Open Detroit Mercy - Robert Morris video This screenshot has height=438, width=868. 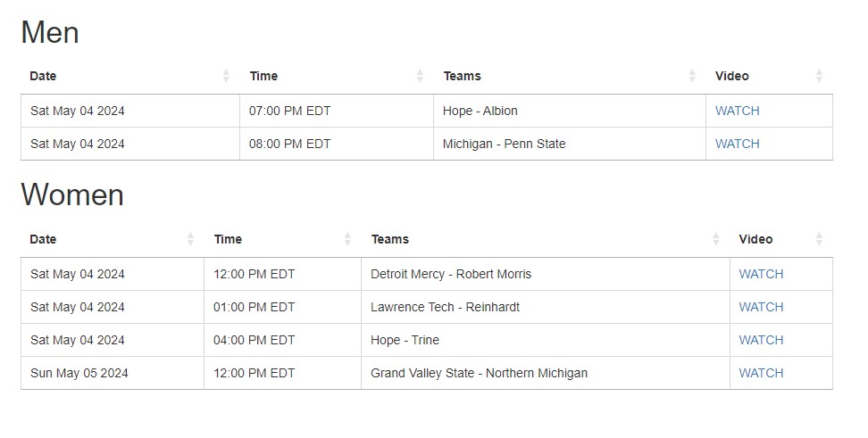pos(761,275)
